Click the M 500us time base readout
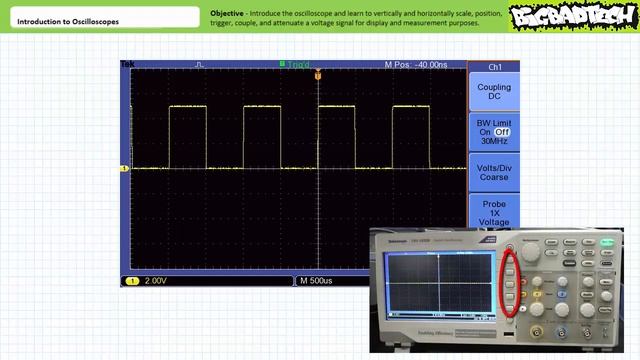The width and height of the screenshot is (640, 360). point(316,281)
